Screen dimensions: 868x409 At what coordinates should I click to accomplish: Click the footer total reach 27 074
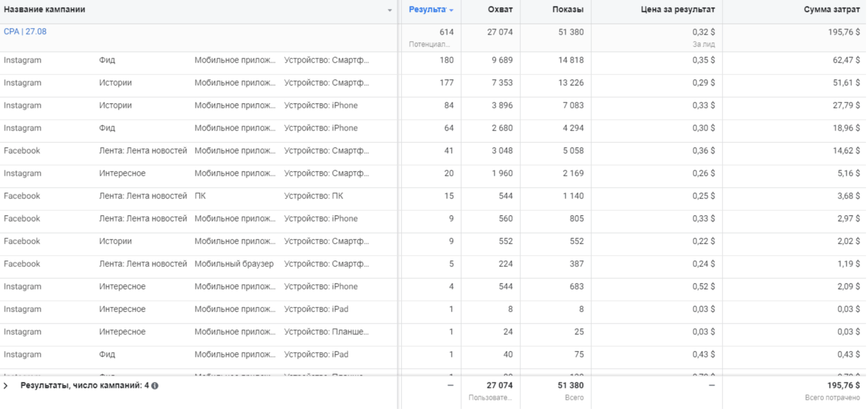coord(500,385)
